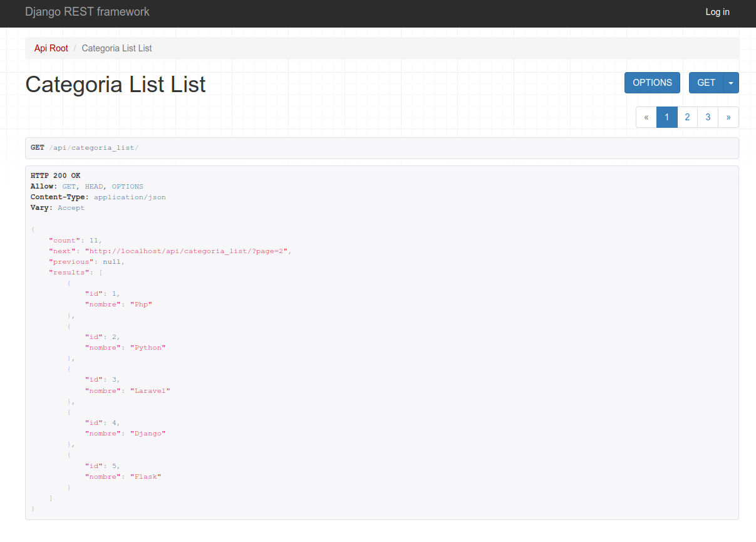Click the GET /api/categoria_list/ request line
This screenshot has height=542, width=756.
click(85, 148)
